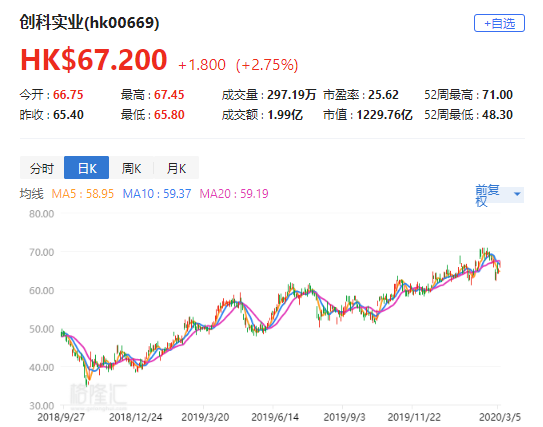Click the latest candlesticks at the chart's right end

[498, 269]
